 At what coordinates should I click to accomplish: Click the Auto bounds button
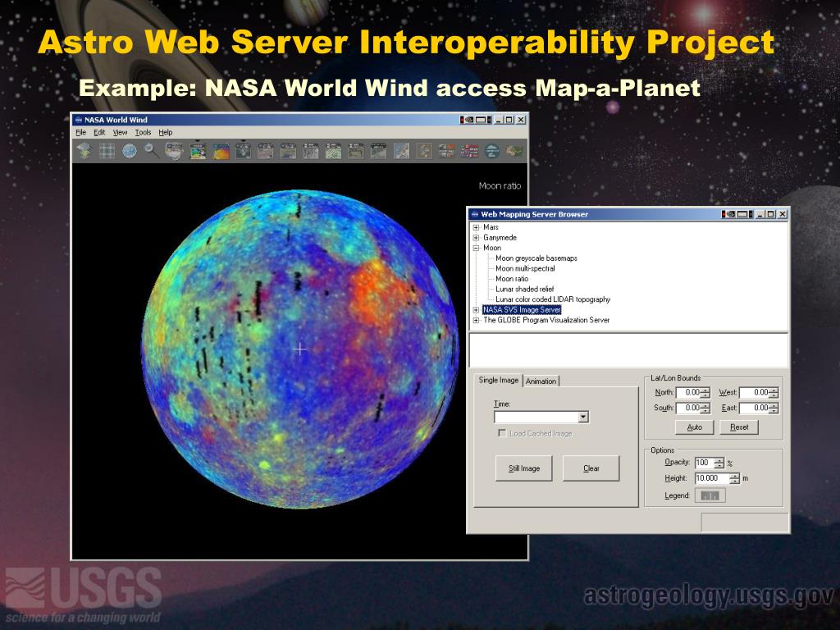tap(694, 427)
